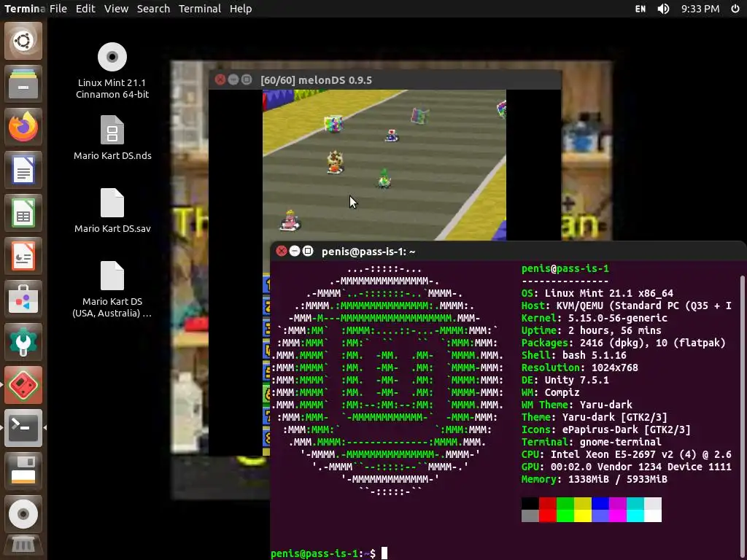The height and width of the screenshot is (560, 747).
Task: Open the Software store dock icon
Action: pyautogui.click(x=23, y=299)
